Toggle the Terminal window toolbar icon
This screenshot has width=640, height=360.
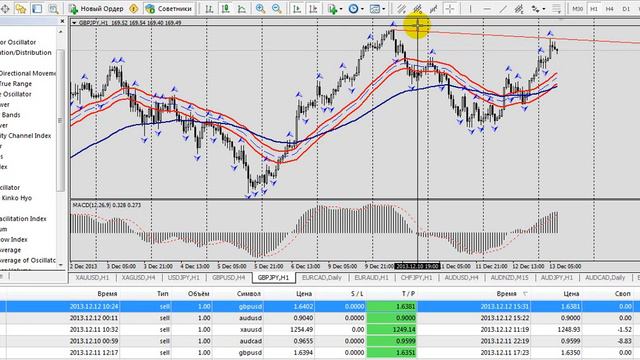(37, 9)
